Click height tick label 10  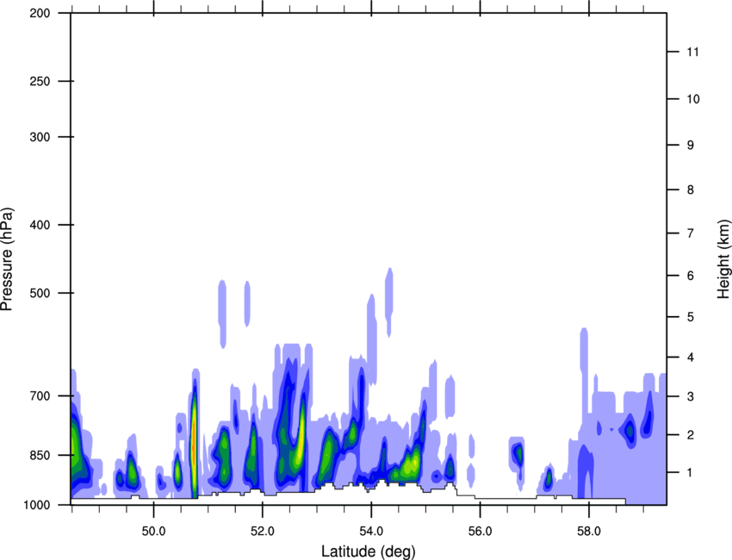click(693, 99)
